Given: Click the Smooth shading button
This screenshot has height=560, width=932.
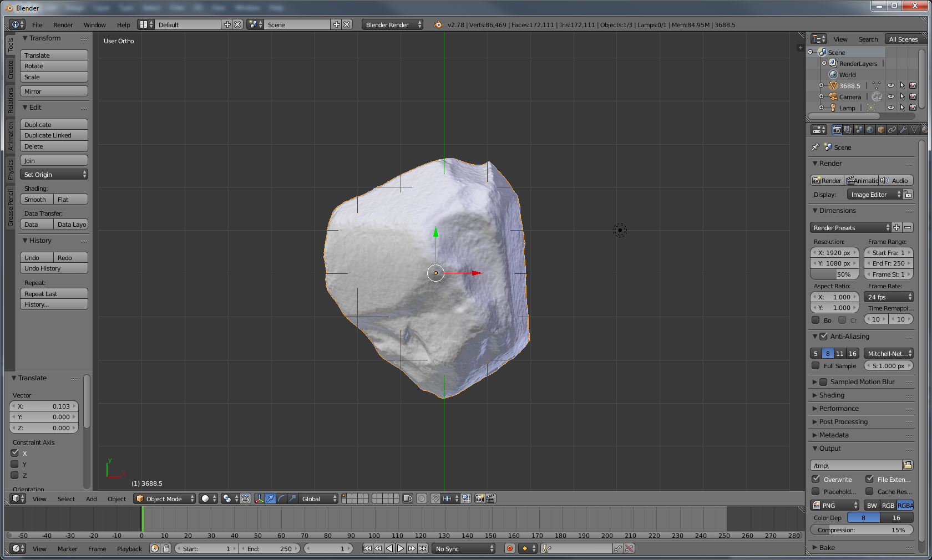Looking at the screenshot, I should click(36, 200).
